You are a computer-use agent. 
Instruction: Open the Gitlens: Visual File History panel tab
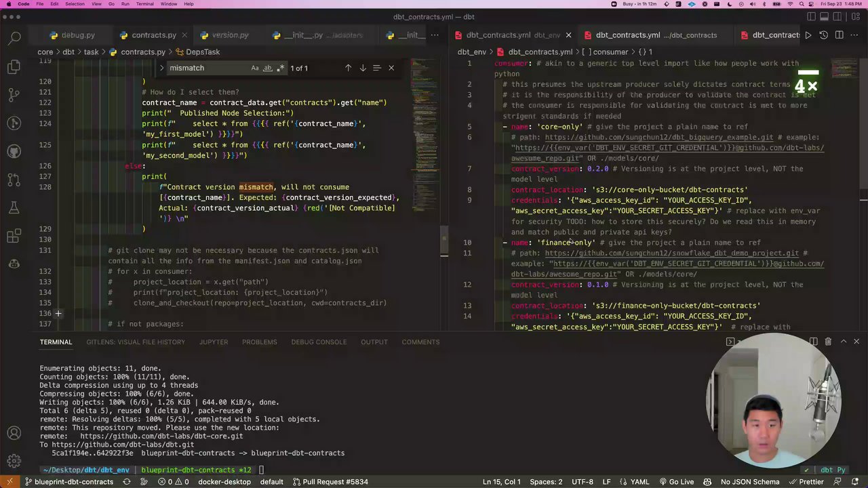click(x=136, y=342)
